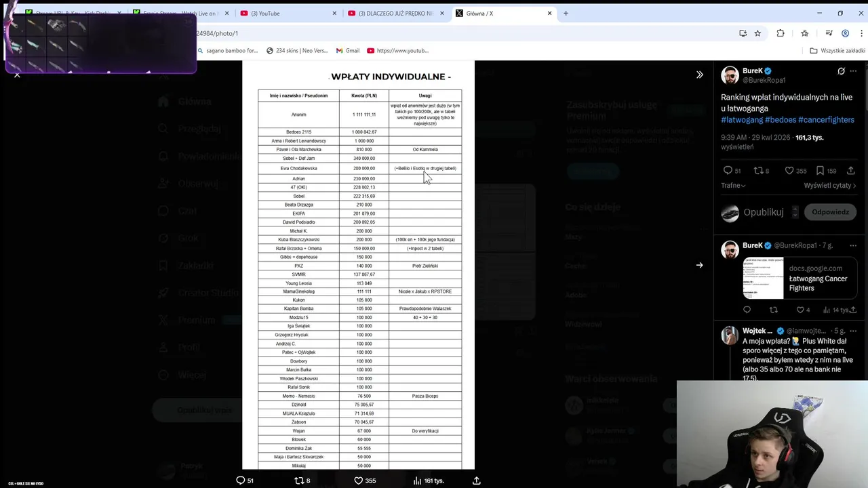Click 'WPŁATY INDYWIDUALNE' heading in photo
Viewport: 868px width, 488px height.
[389, 77]
